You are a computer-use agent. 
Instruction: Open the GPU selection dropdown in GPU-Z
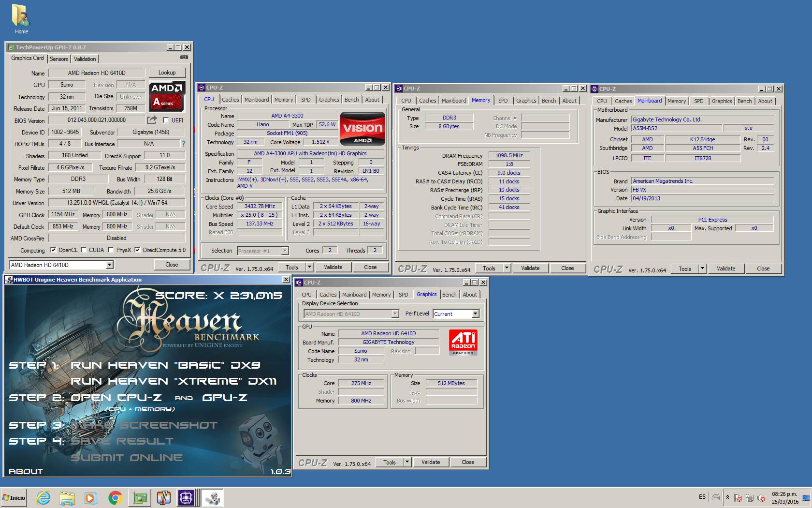tap(110, 265)
